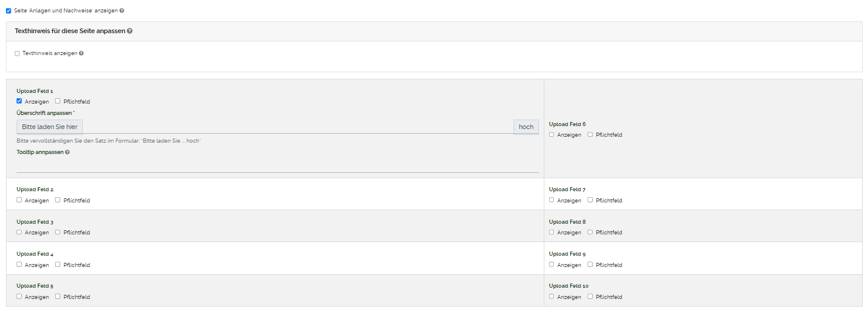
Task: Enable the 'Texthinweis anzeigen' checkbox
Action: 17,53
